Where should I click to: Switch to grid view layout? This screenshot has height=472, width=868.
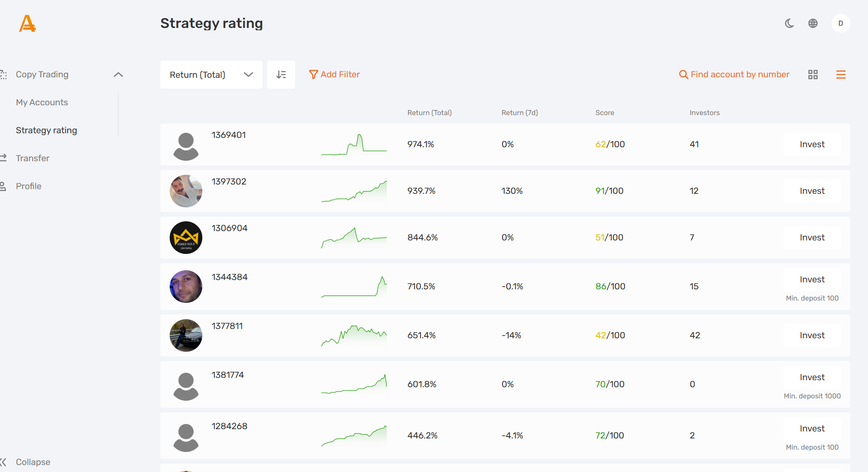coord(813,74)
